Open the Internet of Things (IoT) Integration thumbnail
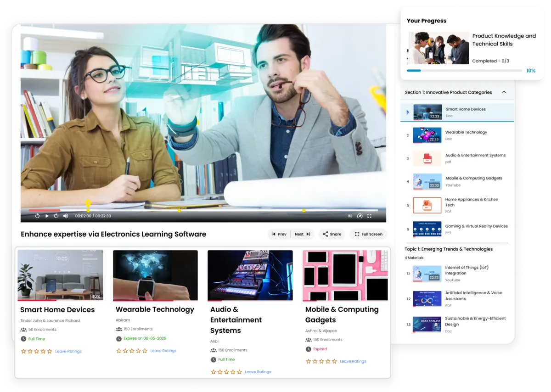Image resolution: width=551 pixels, height=392 pixels. tap(427, 273)
